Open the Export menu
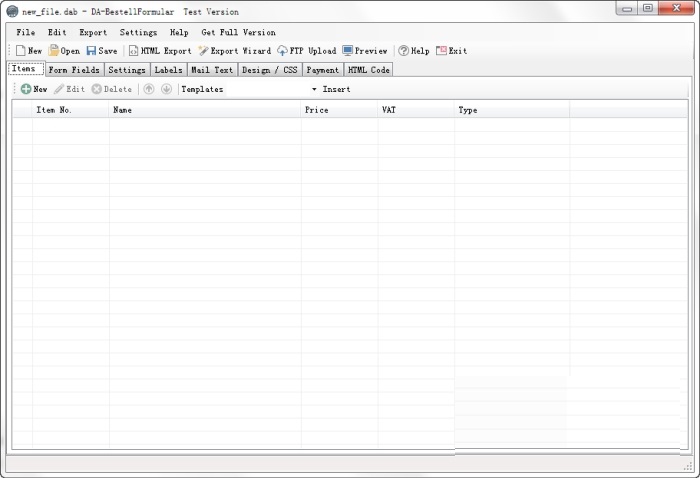 pos(93,33)
